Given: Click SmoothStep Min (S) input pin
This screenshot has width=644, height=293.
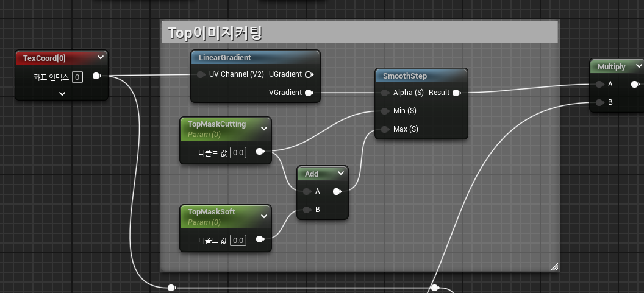Looking at the screenshot, I should [384, 111].
